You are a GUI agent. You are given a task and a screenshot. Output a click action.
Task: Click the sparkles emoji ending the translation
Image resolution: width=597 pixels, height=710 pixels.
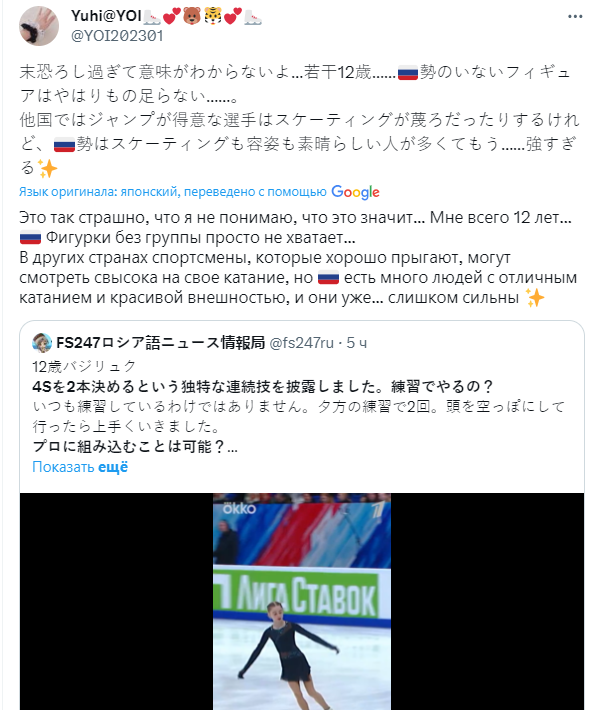534,298
